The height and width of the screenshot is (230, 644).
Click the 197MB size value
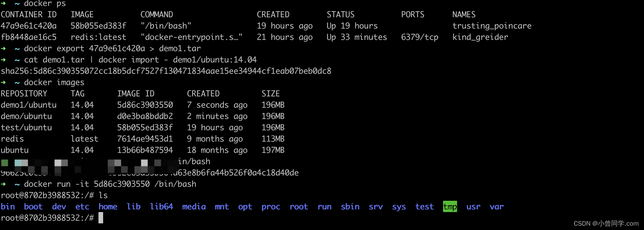[273, 150]
